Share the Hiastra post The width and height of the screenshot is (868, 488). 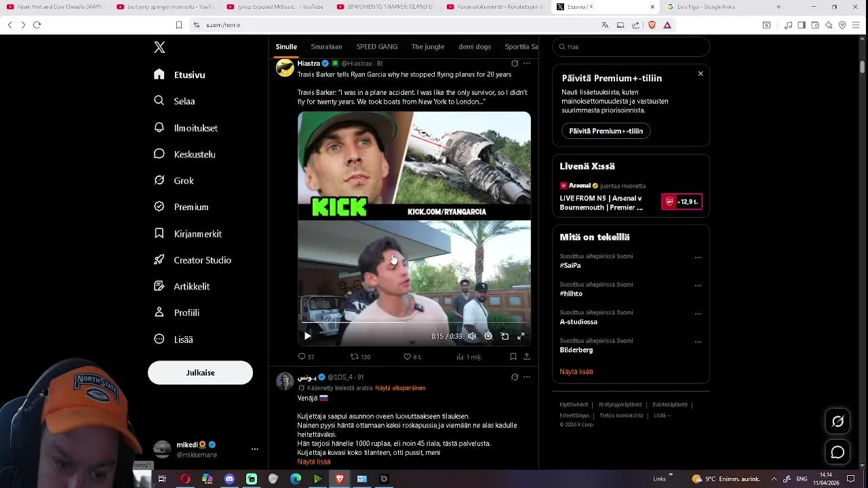pyautogui.click(x=527, y=357)
